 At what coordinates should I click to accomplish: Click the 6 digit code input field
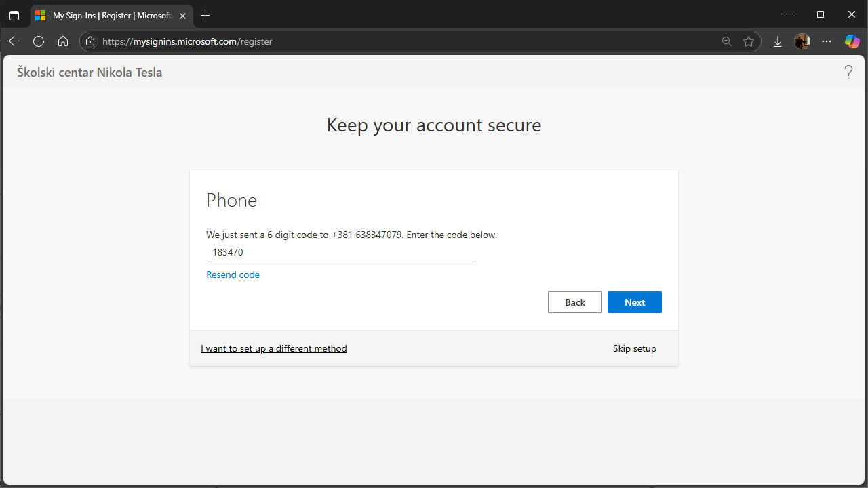point(342,252)
